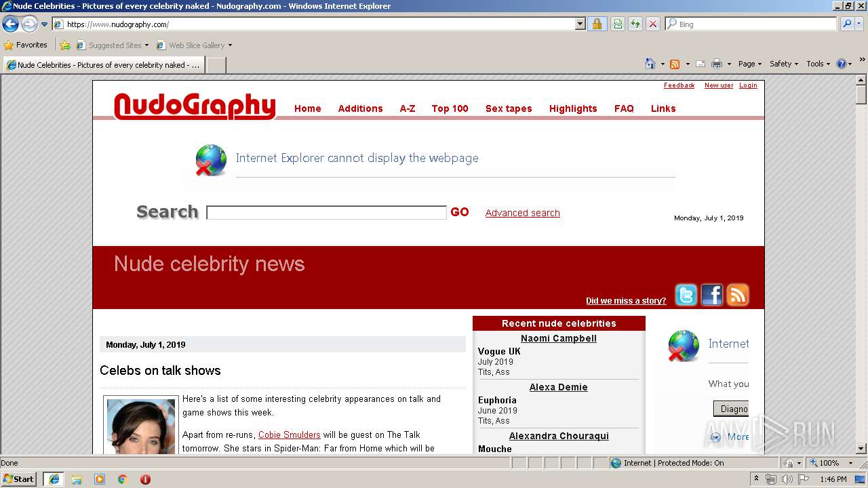Click the page vertical scrollbar down arrow

[861, 448]
